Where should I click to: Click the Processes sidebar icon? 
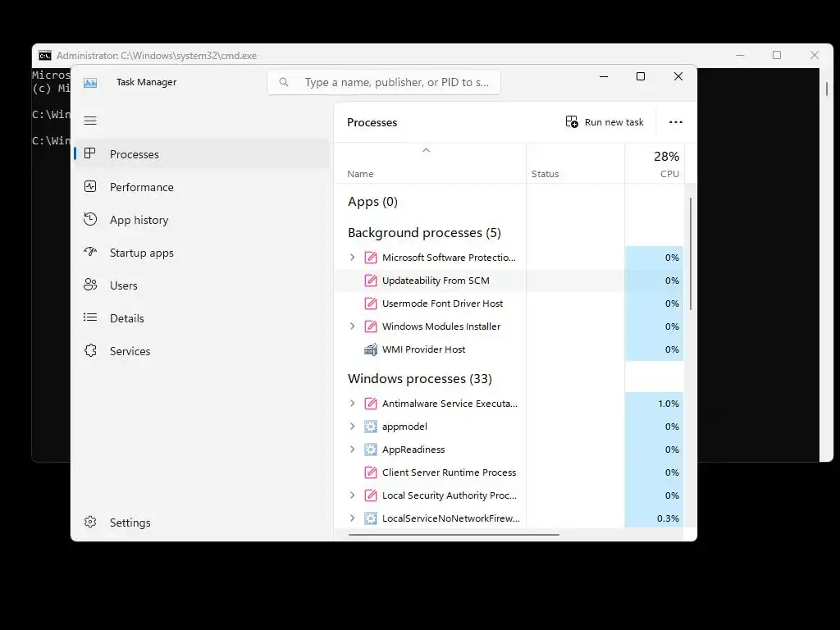click(x=90, y=153)
